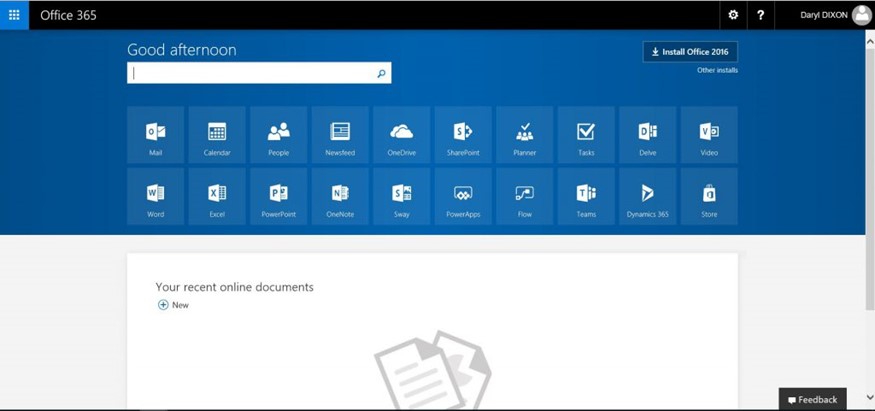The image size is (875, 411).
Task: Launch the Dynamics 365 app tile
Action: point(648,196)
